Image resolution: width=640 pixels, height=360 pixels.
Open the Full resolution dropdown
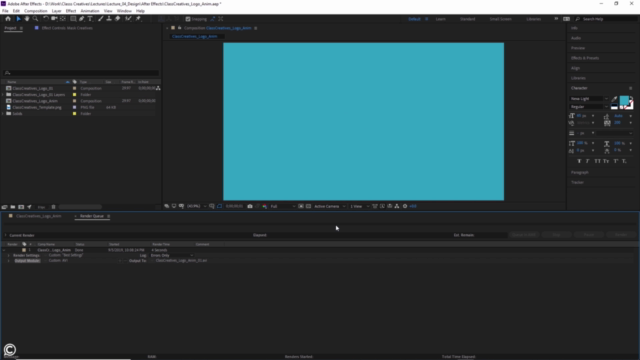pyautogui.click(x=283, y=206)
